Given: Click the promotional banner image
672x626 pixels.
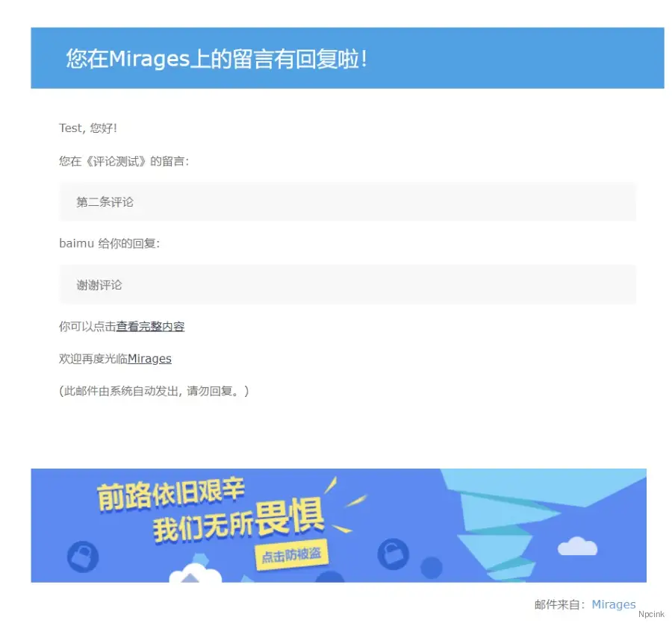Looking at the screenshot, I should pos(338,525).
